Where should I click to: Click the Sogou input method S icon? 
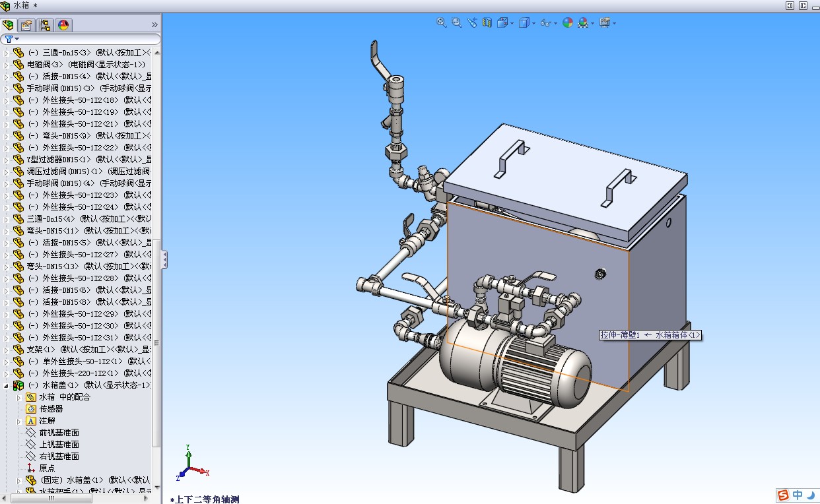[x=783, y=495]
